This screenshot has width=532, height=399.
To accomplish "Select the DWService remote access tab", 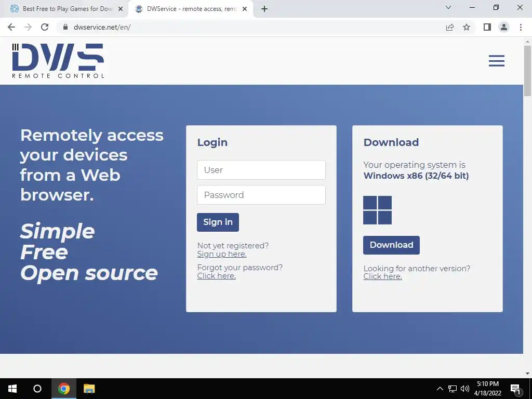I will [x=190, y=9].
